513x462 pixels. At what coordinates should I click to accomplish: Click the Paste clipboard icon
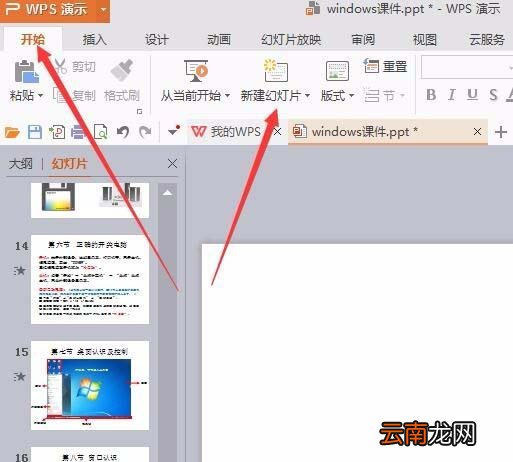[26, 71]
